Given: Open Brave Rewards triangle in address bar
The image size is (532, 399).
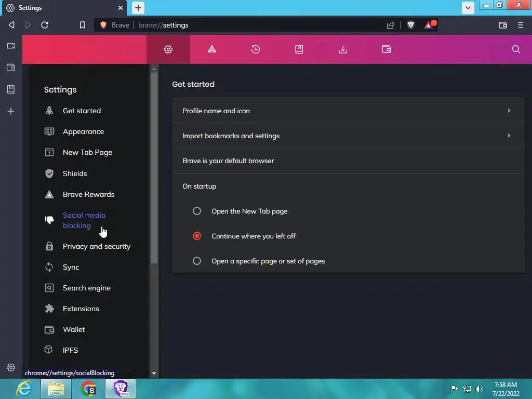Looking at the screenshot, I should [430, 25].
